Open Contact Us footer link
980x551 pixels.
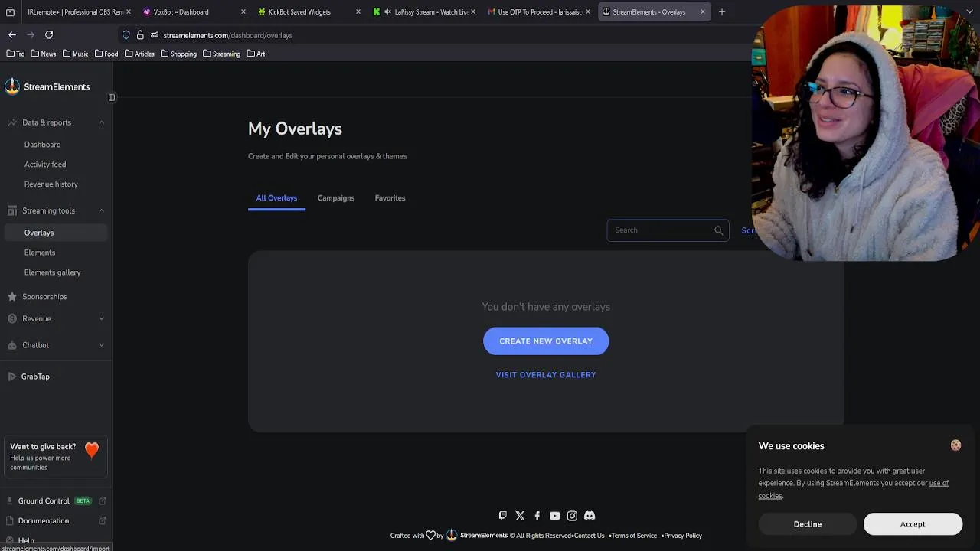click(590, 536)
